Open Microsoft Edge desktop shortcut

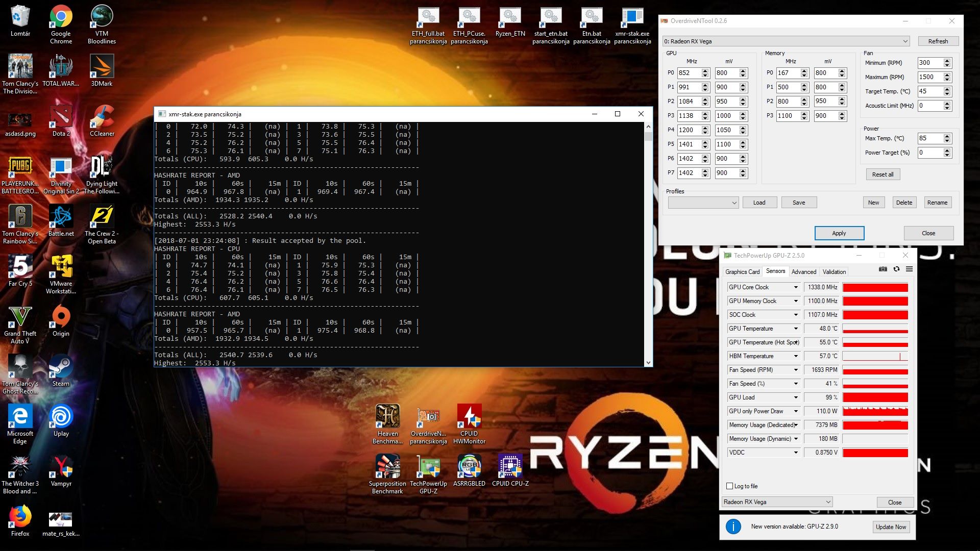[20, 424]
